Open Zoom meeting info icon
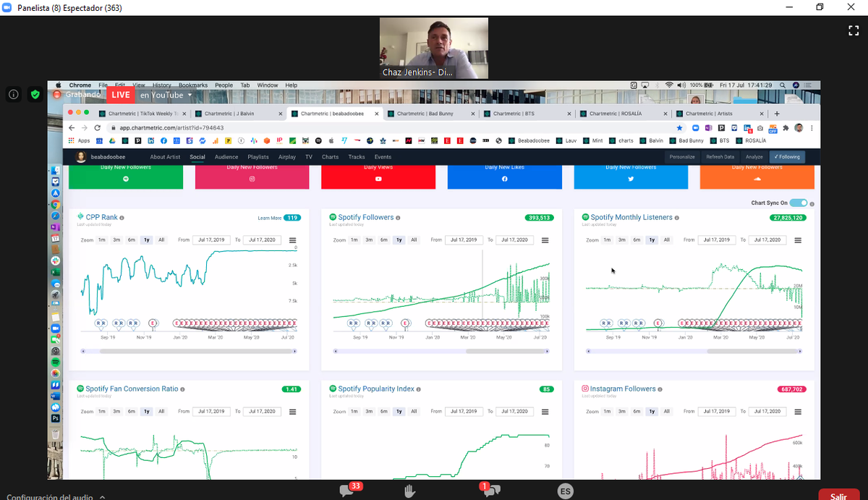Screen dimensions: 868x500 (x=14, y=95)
